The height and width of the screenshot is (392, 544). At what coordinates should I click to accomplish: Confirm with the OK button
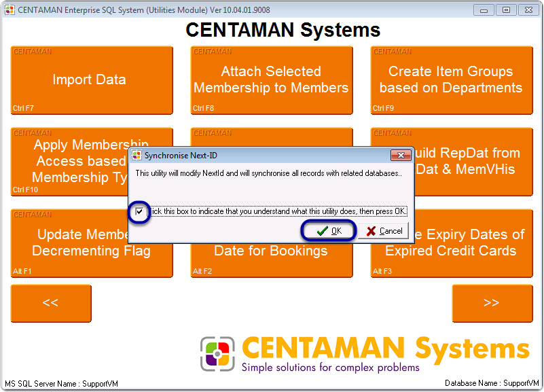click(x=329, y=231)
